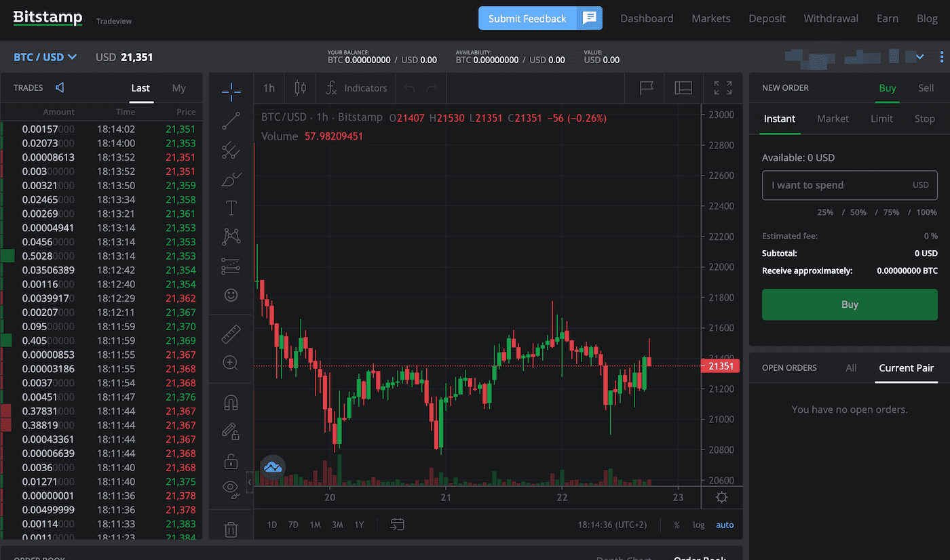Open the Deposit page
The image size is (950, 560).
point(767,18)
